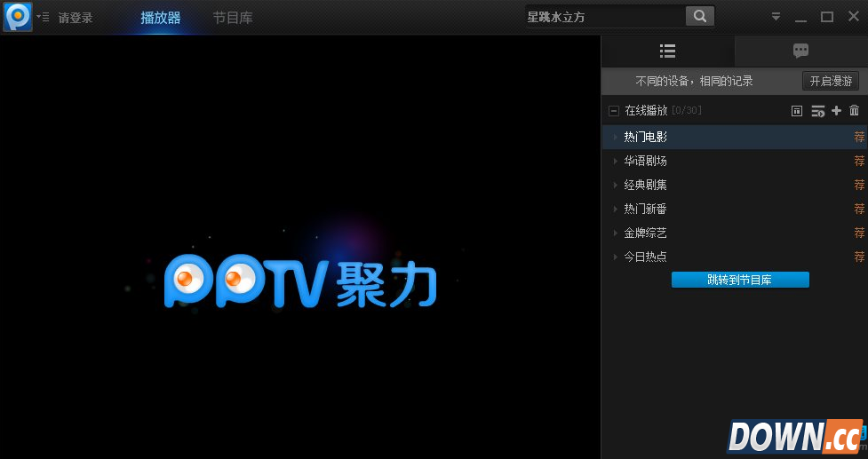The height and width of the screenshot is (459, 868).
Task: Select the 今日热点 row text
Action: (646, 257)
